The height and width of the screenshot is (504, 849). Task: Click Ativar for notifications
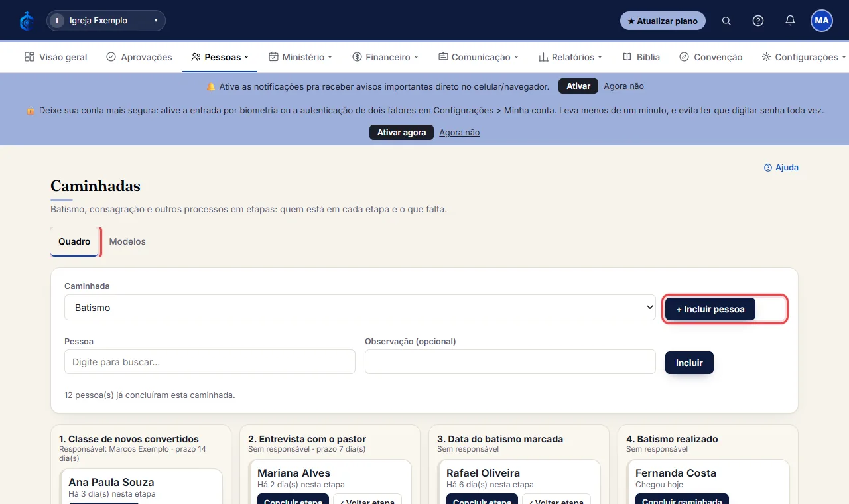point(578,86)
